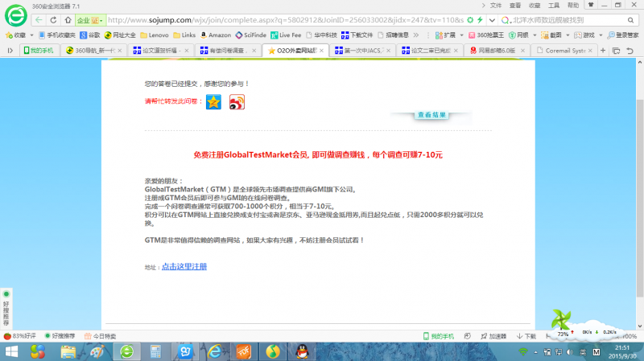Toggle the sidebar panel icon
The image size is (644, 361).
10,51
